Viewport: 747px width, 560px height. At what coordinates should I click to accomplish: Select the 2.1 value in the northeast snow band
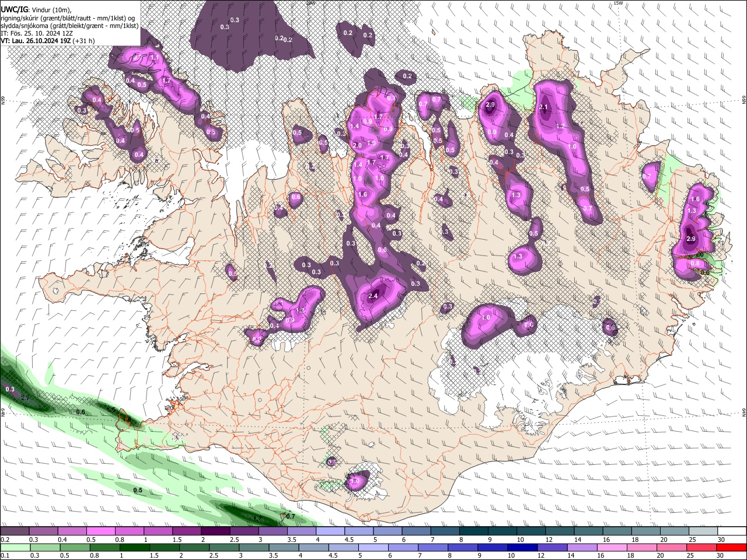[544, 107]
